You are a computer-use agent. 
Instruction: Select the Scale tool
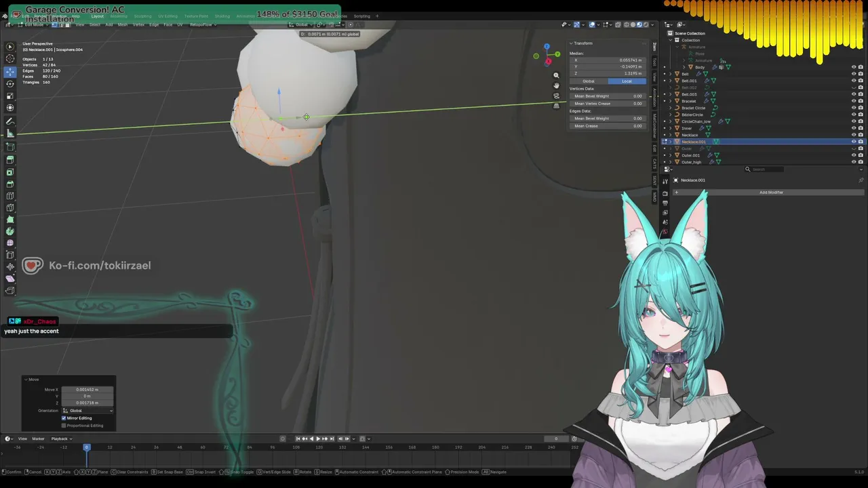pos(10,96)
